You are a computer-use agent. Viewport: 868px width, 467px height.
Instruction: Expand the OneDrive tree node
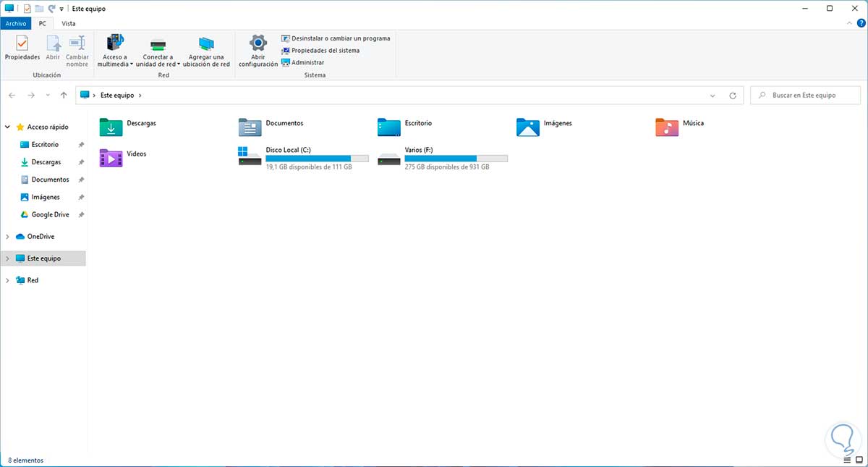point(7,237)
